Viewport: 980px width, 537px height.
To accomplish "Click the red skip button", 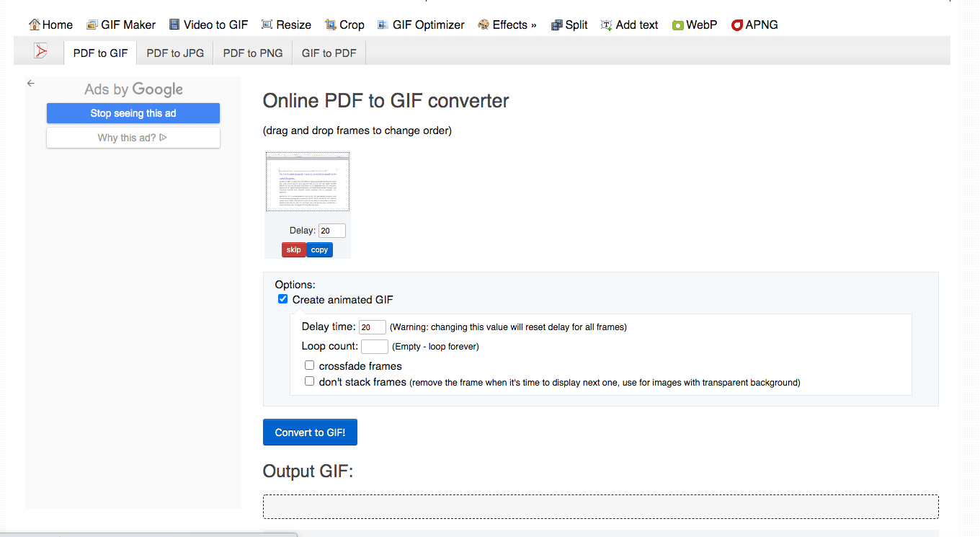I will (x=294, y=249).
